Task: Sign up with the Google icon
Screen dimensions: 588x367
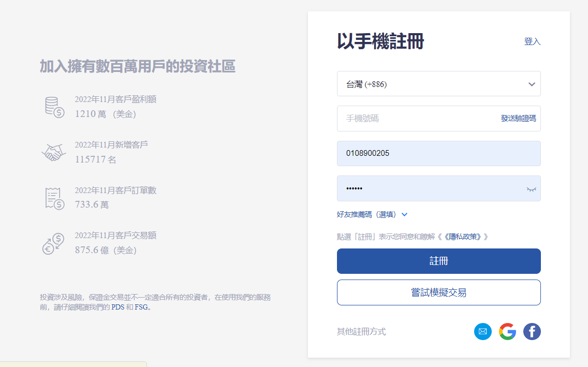Action: point(507,331)
